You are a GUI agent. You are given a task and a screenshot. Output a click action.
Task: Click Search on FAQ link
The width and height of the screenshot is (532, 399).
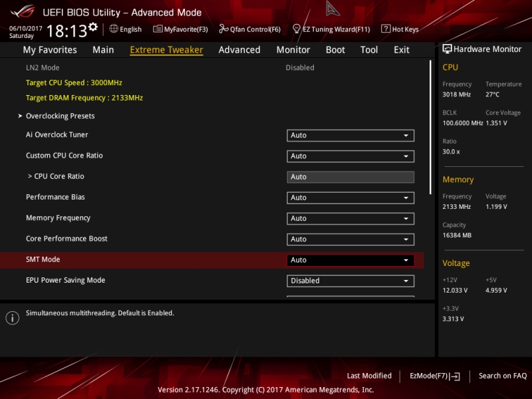point(503,376)
